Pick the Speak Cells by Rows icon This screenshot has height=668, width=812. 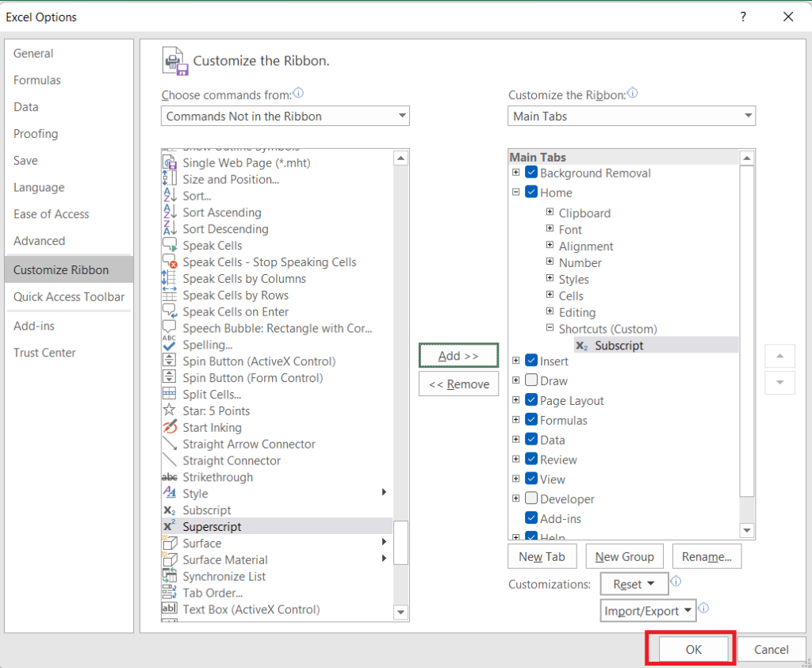[x=170, y=295]
